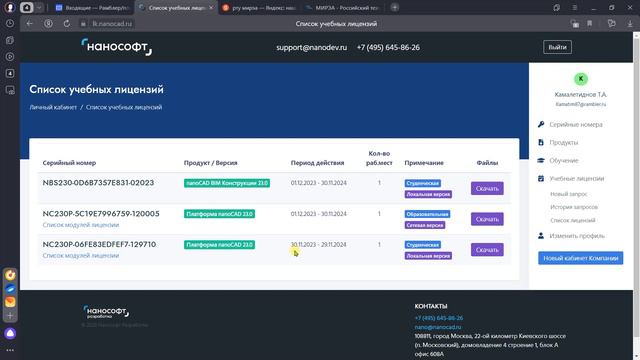Open the copy-pages sidebar icon

(10, 40)
